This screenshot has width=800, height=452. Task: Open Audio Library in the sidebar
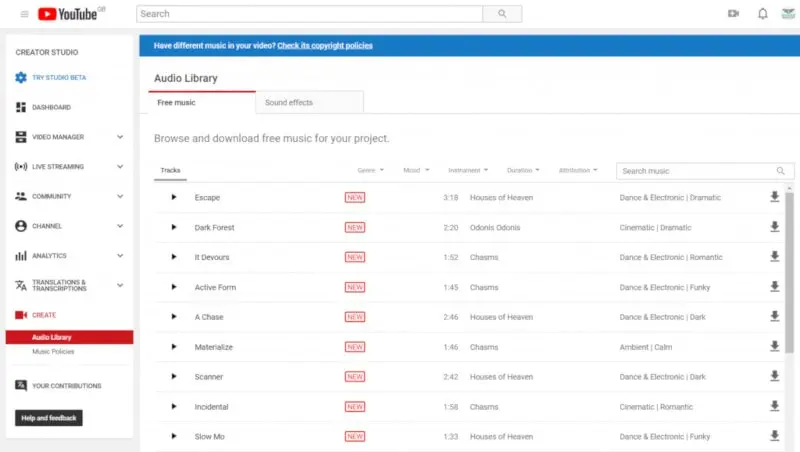coord(69,337)
